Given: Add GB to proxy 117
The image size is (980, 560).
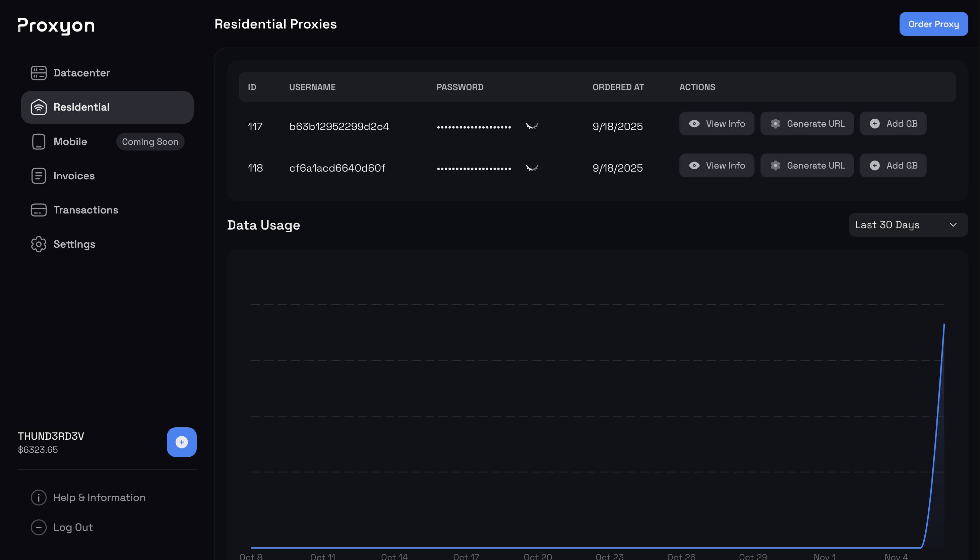Looking at the screenshot, I should pos(893,123).
